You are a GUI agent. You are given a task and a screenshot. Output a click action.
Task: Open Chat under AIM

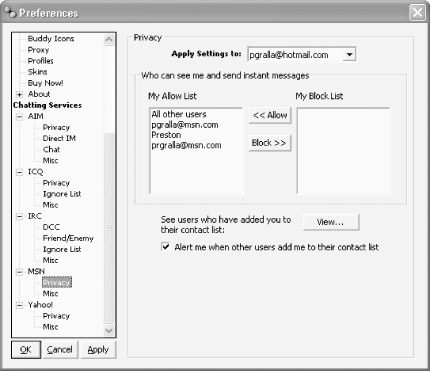tap(51, 149)
